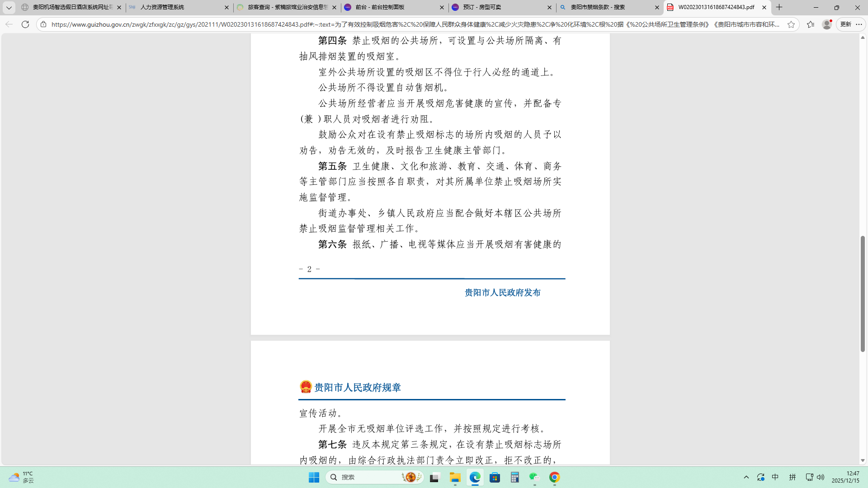Click the vertical scrollbar thumb
Image resolution: width=868 pixels, height=488 pixels.
coord(863,294)
